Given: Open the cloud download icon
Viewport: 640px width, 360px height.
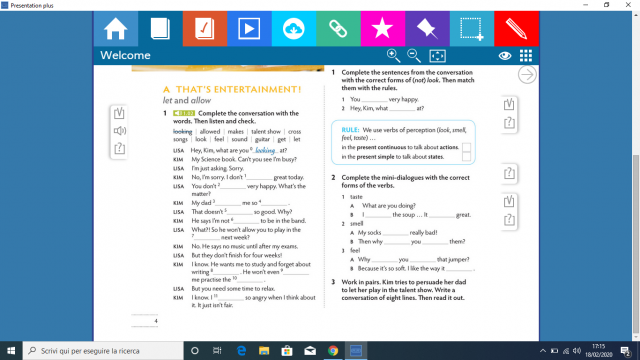Looking at the screenshot, I should click(x=293, y=29).
